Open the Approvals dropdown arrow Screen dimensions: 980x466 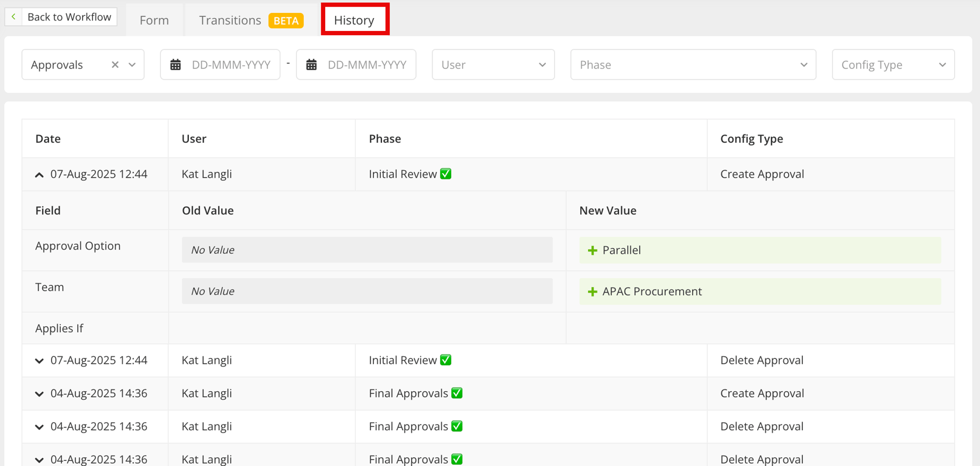132,65
